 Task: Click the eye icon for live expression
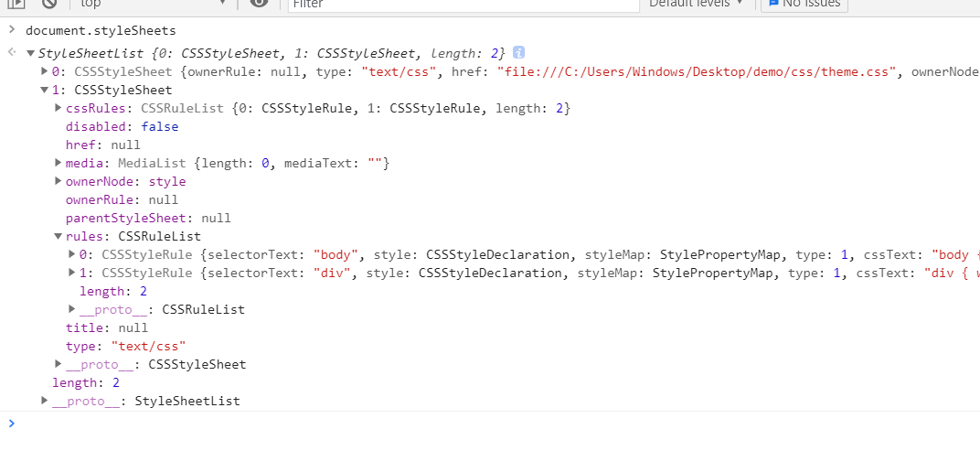pos(259,4)
